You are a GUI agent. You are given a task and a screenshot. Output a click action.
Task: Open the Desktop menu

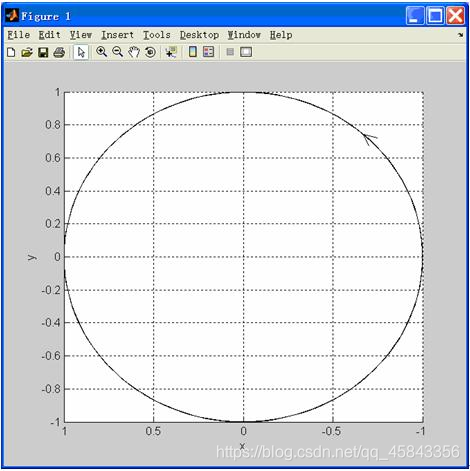[x=199, y=35]
